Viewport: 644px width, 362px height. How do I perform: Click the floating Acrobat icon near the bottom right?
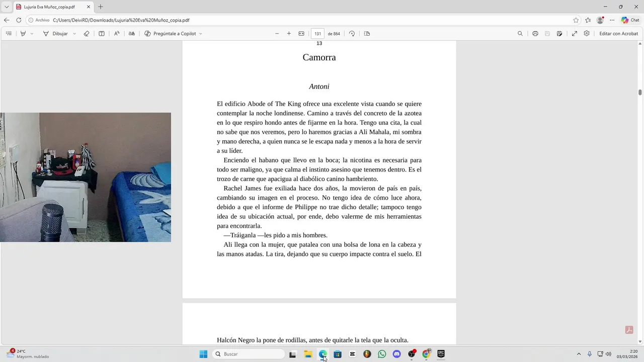coord(629,330)
